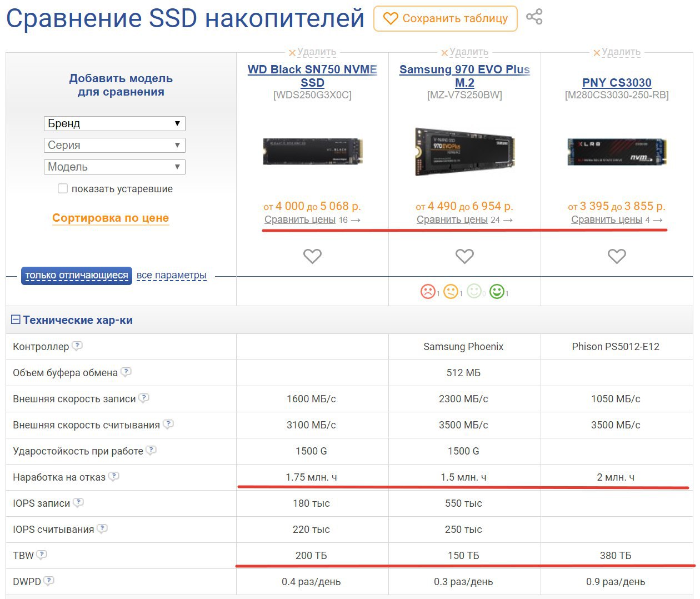Open help tooltip for IOPS записи
Viewport: 700px width, 599px height.
(78, 502)
